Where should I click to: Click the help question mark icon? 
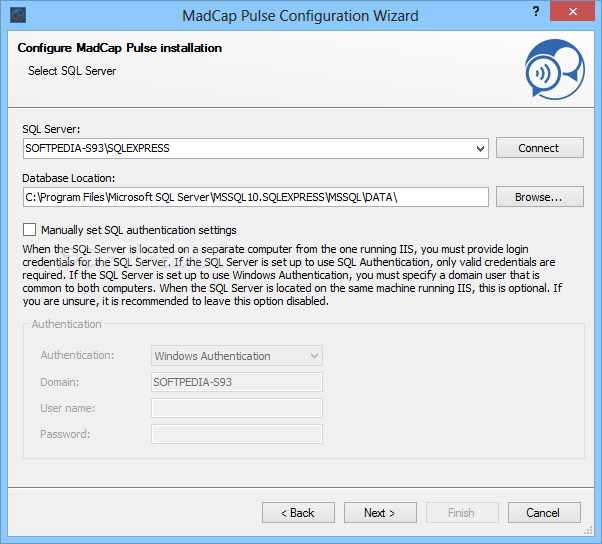tap(536, 11)
